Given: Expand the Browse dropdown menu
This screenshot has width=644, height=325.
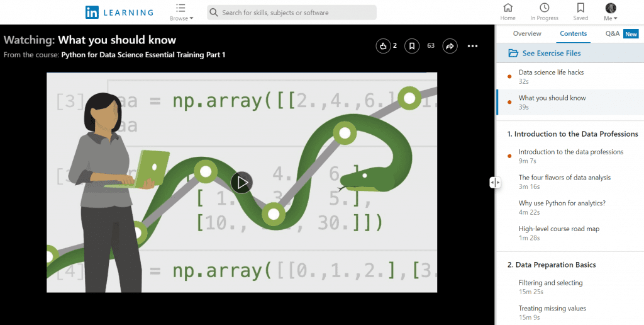Looking at the screenshot, I should coord(181,13).
